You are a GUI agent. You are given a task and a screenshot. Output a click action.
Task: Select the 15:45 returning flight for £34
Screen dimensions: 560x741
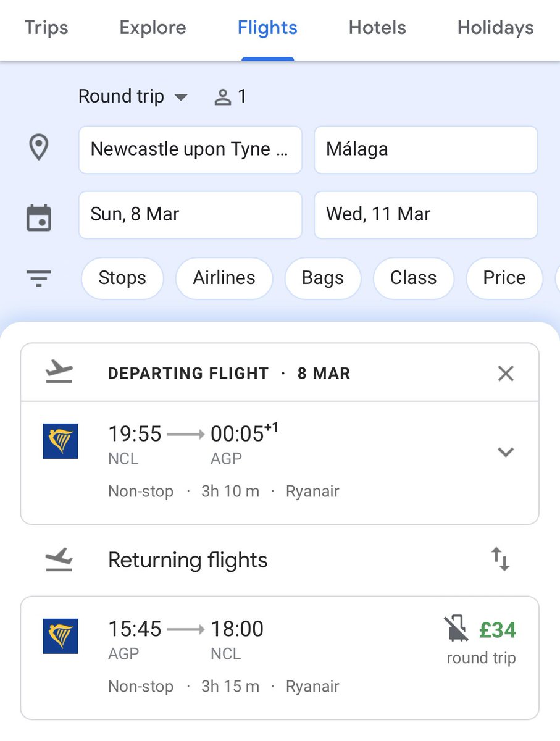pyautogui.click(x=280, y=658)
